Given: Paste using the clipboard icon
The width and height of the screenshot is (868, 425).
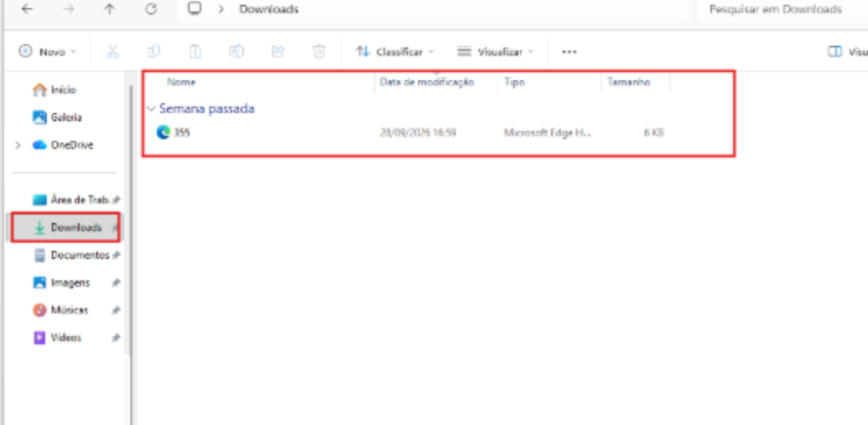Looking at the screenshot, I should tap(195, 52).
